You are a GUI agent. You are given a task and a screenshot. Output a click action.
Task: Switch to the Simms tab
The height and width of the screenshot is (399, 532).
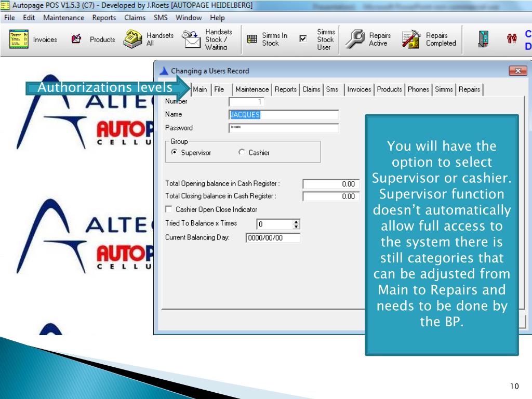click(x=444, y=89)
